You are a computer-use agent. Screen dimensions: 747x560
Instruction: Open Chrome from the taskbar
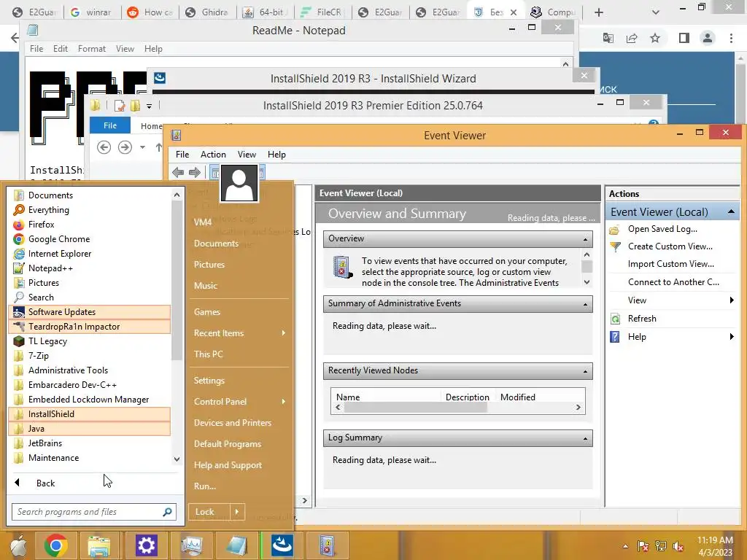click(x=55, y=545)
